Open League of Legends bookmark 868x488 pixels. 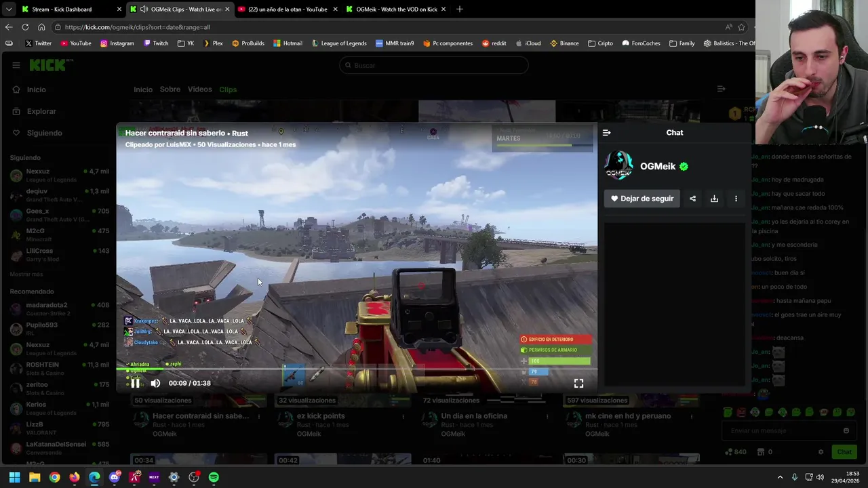click(x=339, y=43)
